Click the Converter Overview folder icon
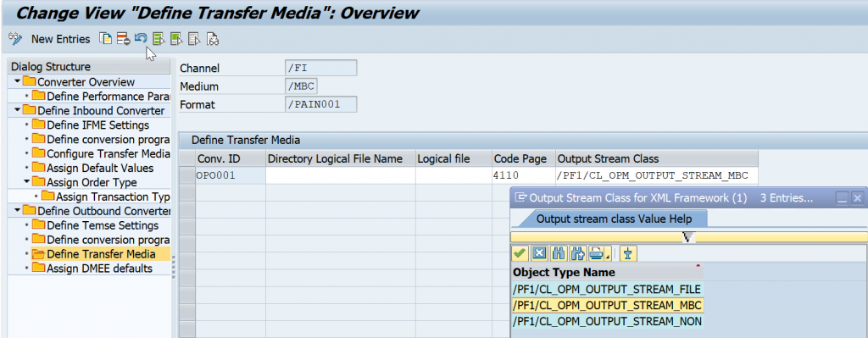This screenshot has width=868, height=338. [x=29, y=81]
